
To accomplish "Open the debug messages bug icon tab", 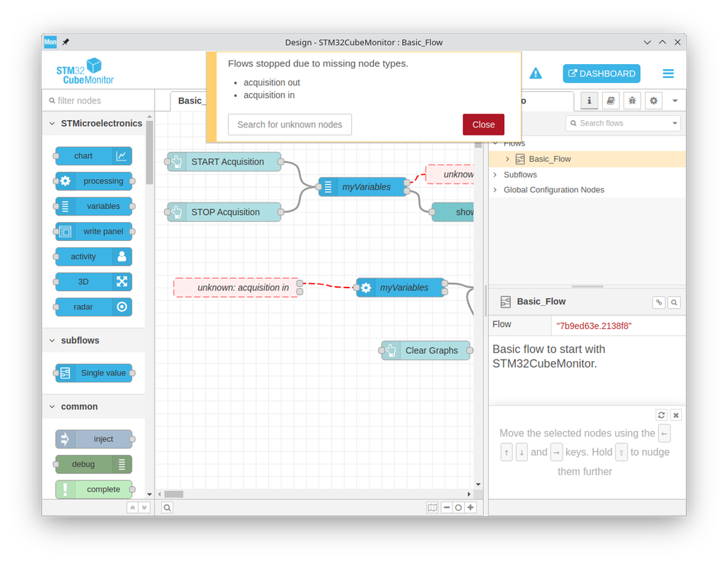I will pos(632,100).
